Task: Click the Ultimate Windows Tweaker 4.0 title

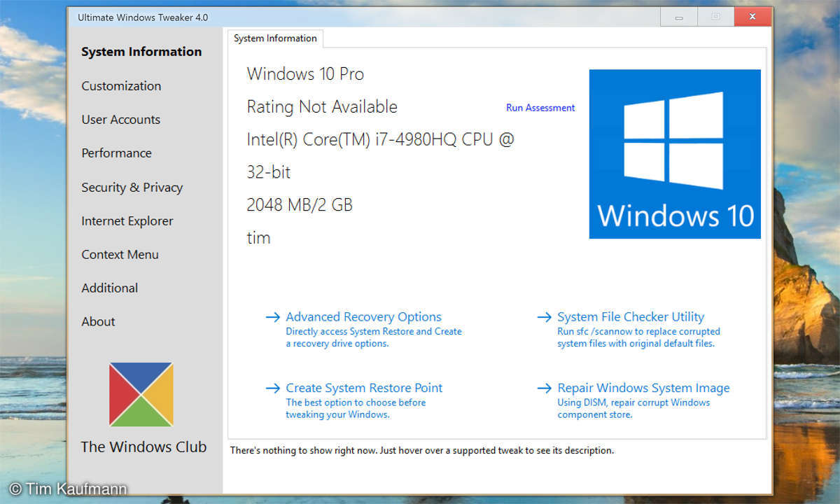Action: [x=143, y=17]
